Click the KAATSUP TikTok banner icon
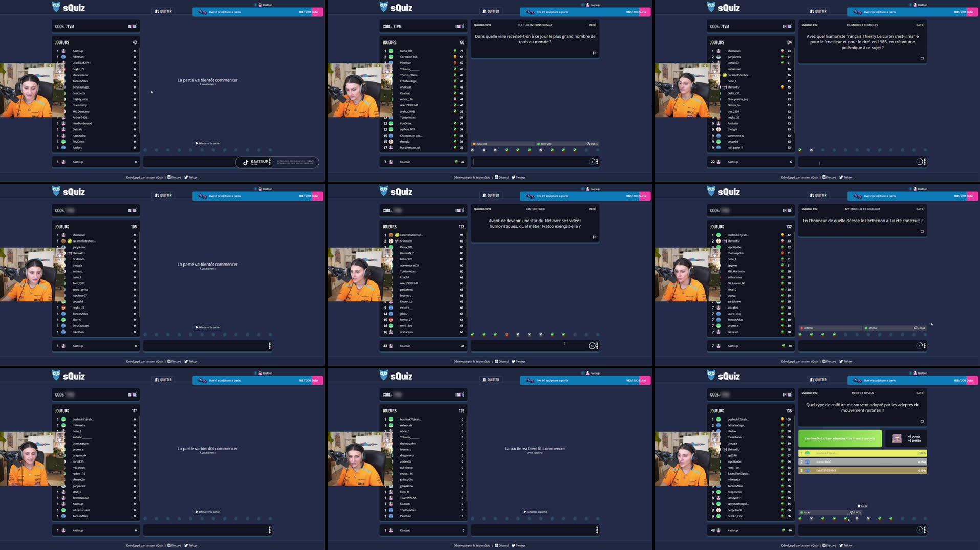The width and height of the screenshot is (980, 550). pos(245,162)
